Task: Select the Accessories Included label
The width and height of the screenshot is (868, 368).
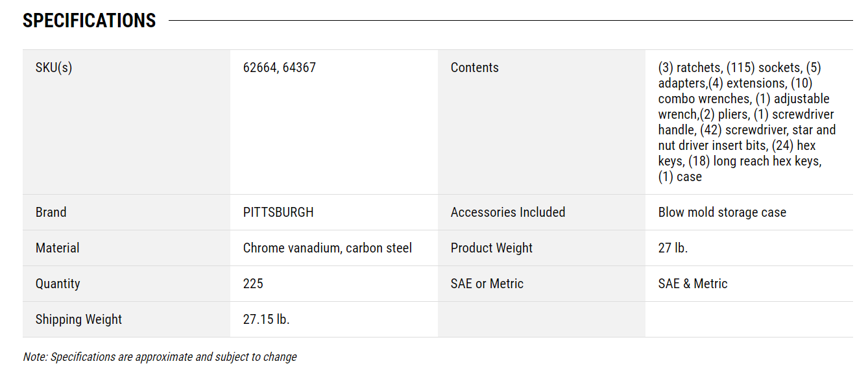Action: (x=508, y=212)
